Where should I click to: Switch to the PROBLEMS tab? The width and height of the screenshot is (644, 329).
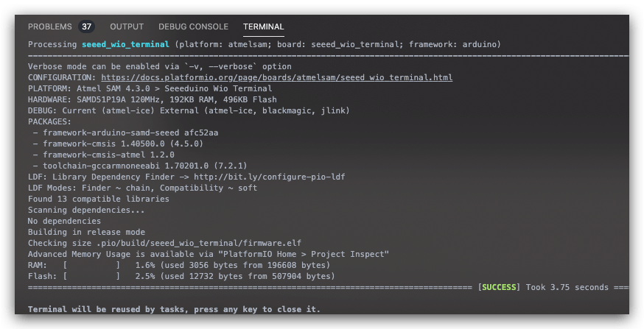(49, 26)
